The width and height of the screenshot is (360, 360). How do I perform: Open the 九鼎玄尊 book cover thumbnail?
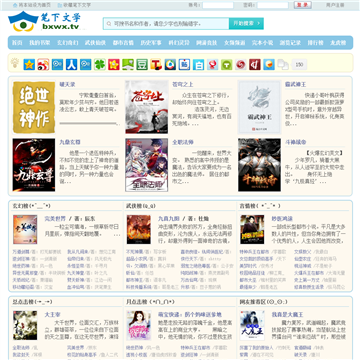coord(34,165)
